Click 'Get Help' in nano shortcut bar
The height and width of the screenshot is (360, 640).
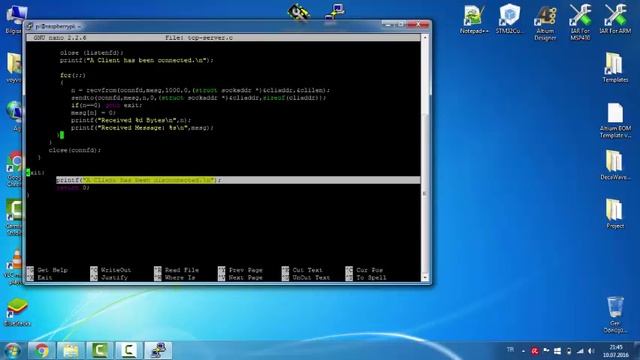pyautogui.click(x=53, y=270)
